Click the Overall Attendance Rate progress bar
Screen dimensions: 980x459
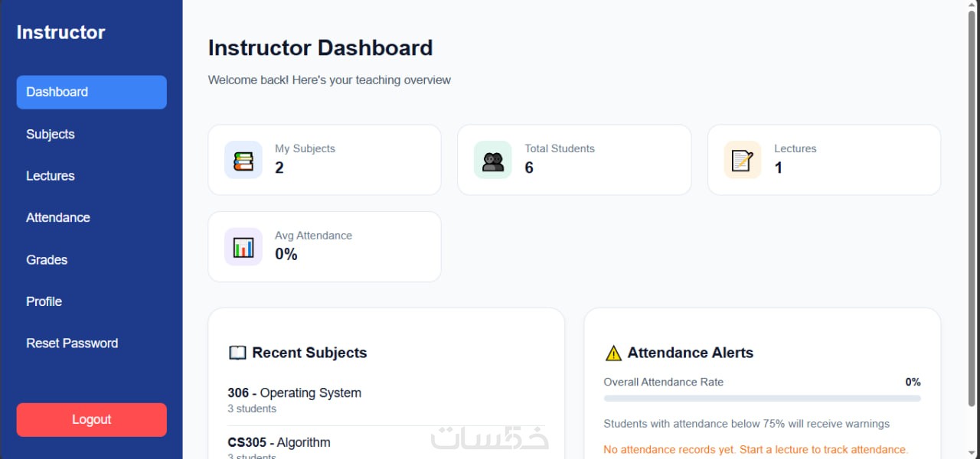(762, 399)
